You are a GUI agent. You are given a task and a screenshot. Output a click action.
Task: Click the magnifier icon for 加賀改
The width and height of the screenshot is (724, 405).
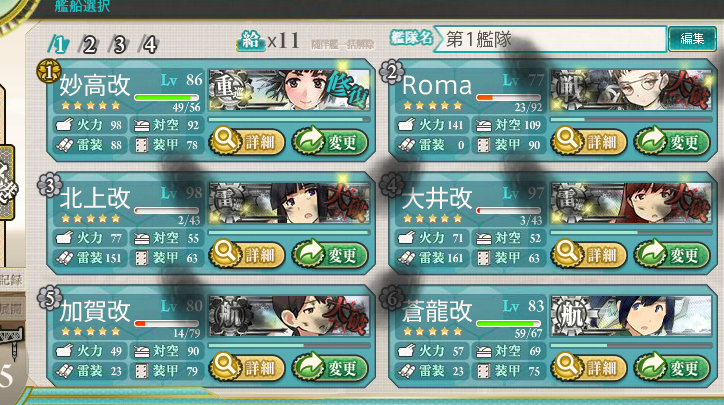point(225,366)
